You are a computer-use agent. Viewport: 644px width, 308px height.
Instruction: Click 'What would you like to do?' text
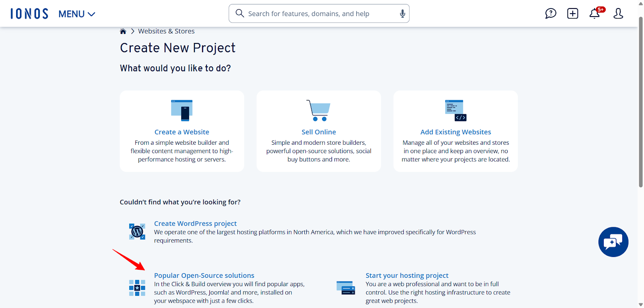click(x=175, y=68)
